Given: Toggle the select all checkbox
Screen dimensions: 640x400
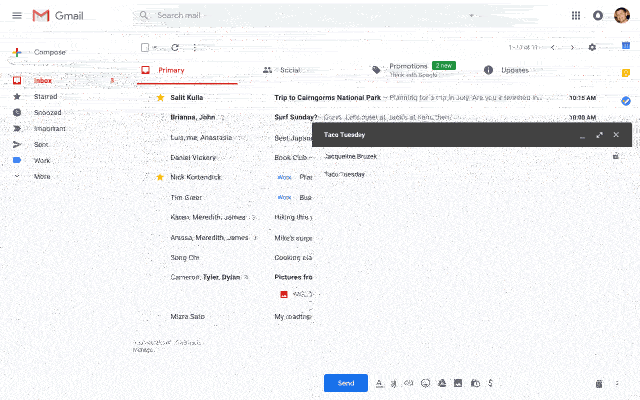Looking at the screenshot, I should [145, 48].
